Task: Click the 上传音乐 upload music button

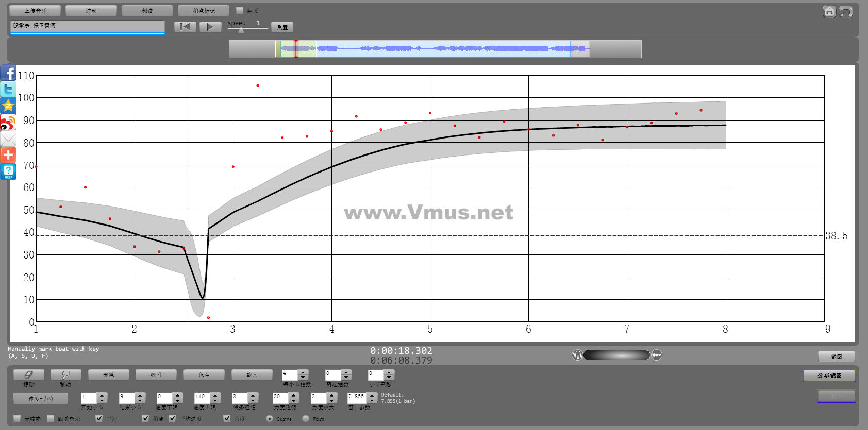Action: [35, 11]
